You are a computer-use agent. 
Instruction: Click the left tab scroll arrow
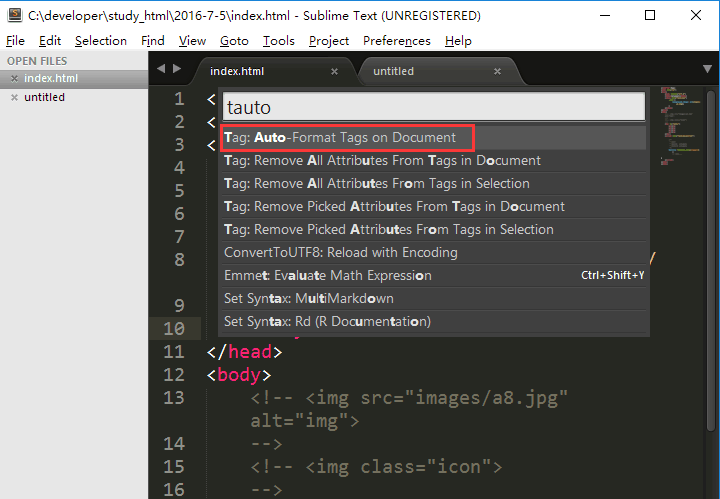(x=163, y=69)
